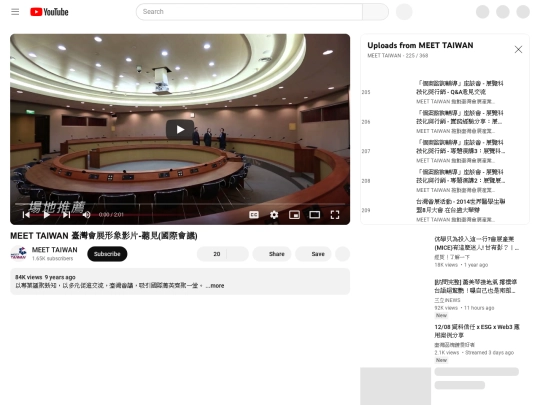Click the video title text
The width and height of the screenshot is (540, 405).
pos(104,236)
